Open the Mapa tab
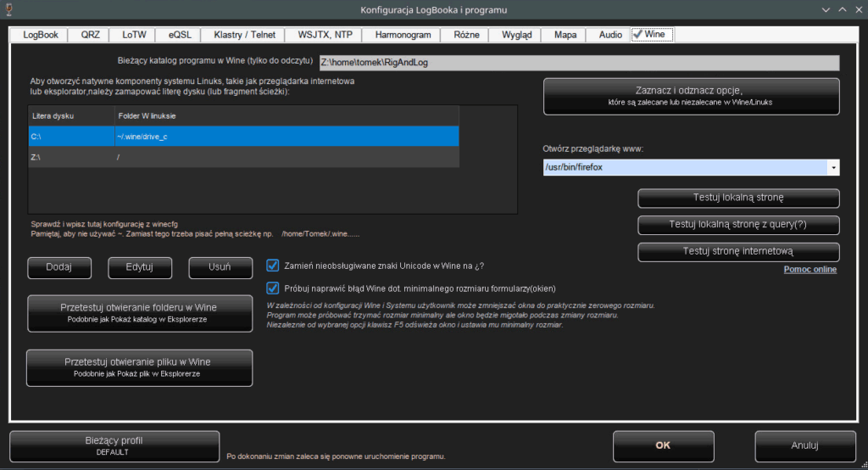The width and height of the screenshot is (868, 470). pyautogui.click(x=565, y=35)
